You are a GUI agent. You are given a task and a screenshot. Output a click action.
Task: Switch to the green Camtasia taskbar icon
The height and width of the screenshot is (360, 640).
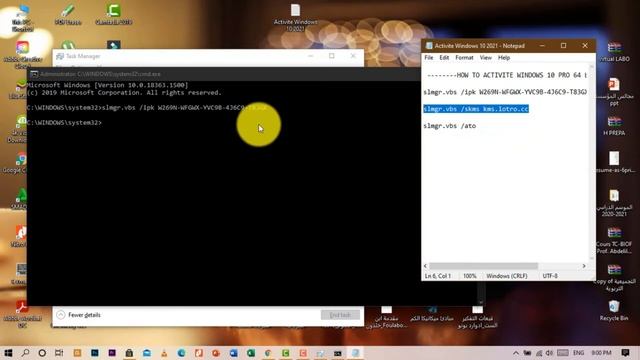(285, 353)
